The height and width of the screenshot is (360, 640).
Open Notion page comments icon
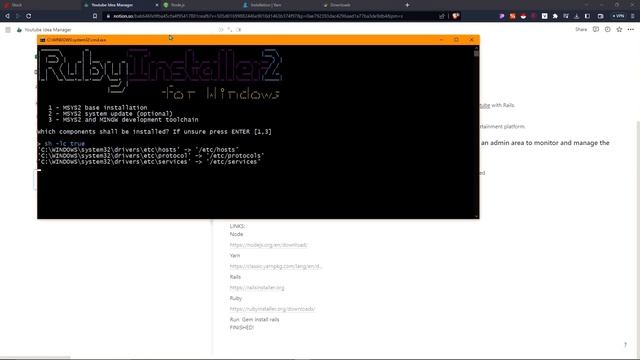click(x=596, y=29)
